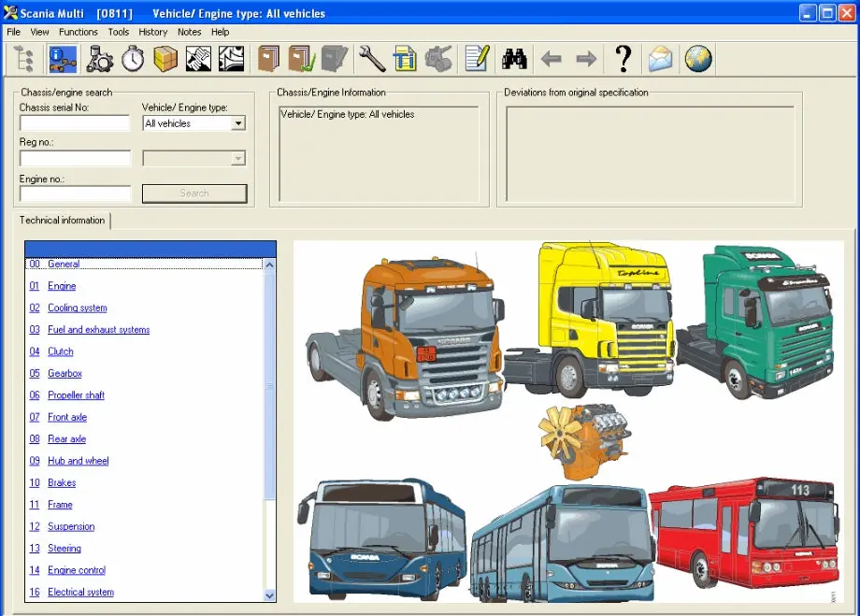This screenshot has height=616, width=860.
Task: Select the Technical information tab
Action: [x=62, y=220]
